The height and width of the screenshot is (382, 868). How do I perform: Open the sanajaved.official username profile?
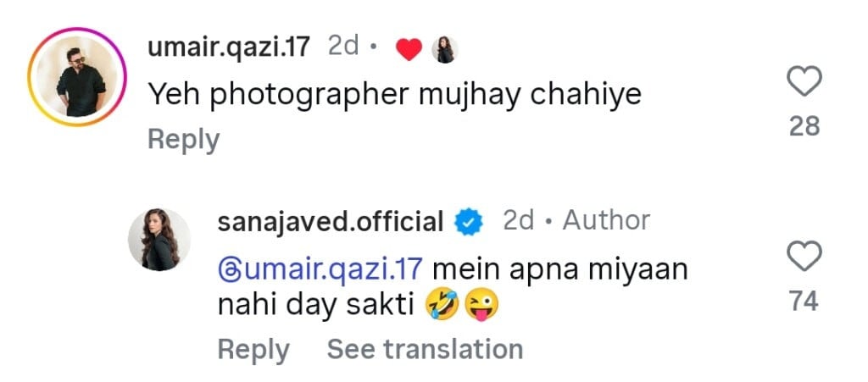(331, 222)
